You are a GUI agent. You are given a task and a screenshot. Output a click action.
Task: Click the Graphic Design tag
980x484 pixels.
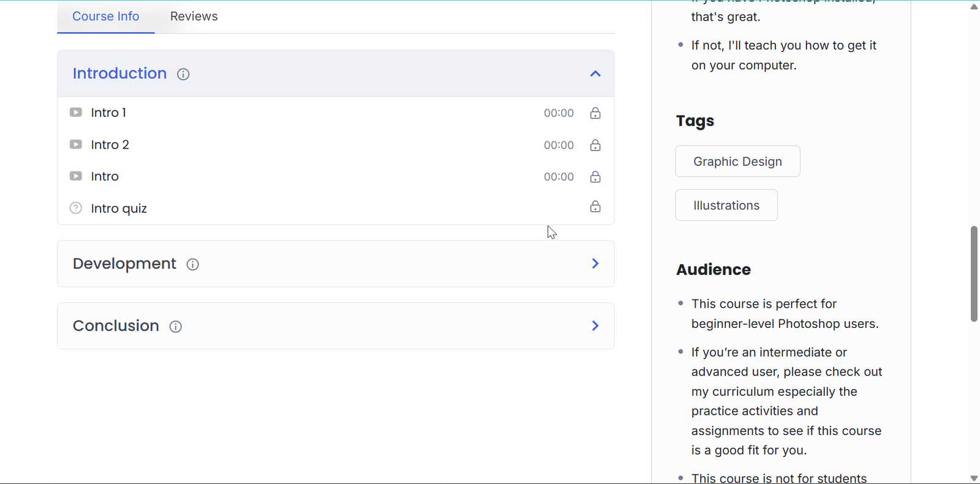(737, 162)
